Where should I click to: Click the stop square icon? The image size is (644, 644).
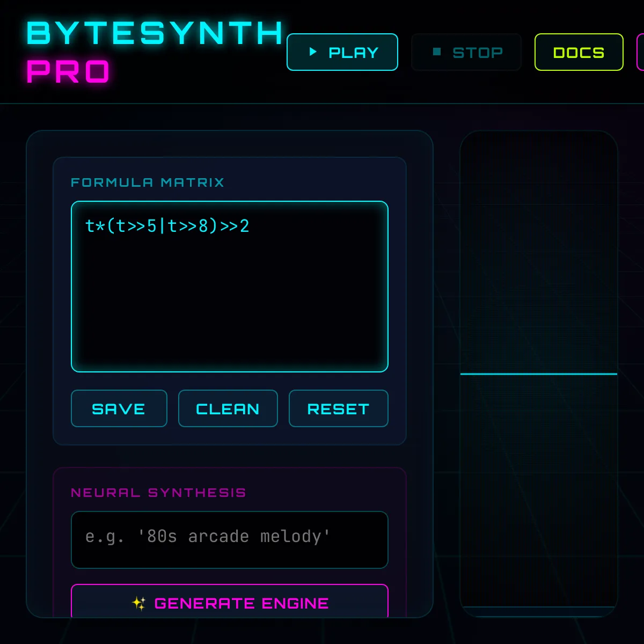point(437,52)
